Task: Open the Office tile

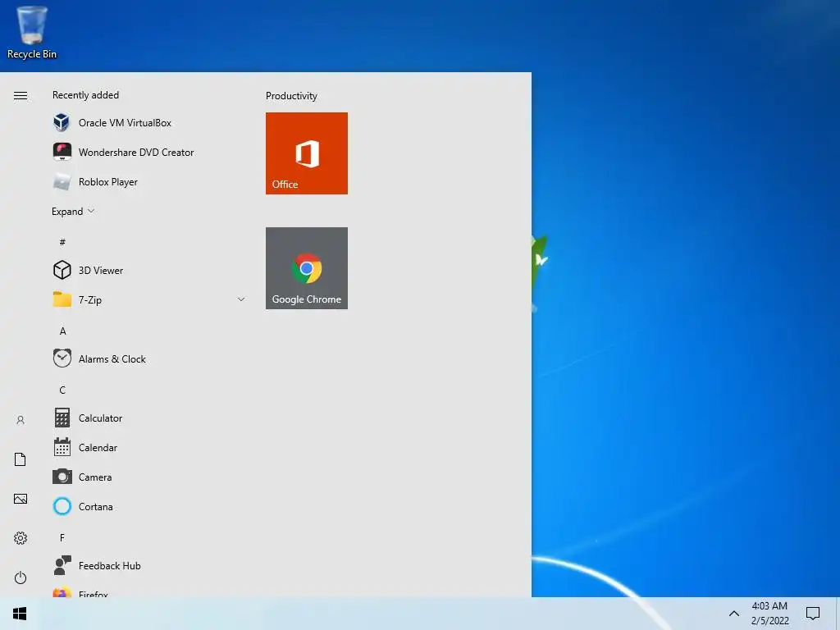Action: [307, 153]
